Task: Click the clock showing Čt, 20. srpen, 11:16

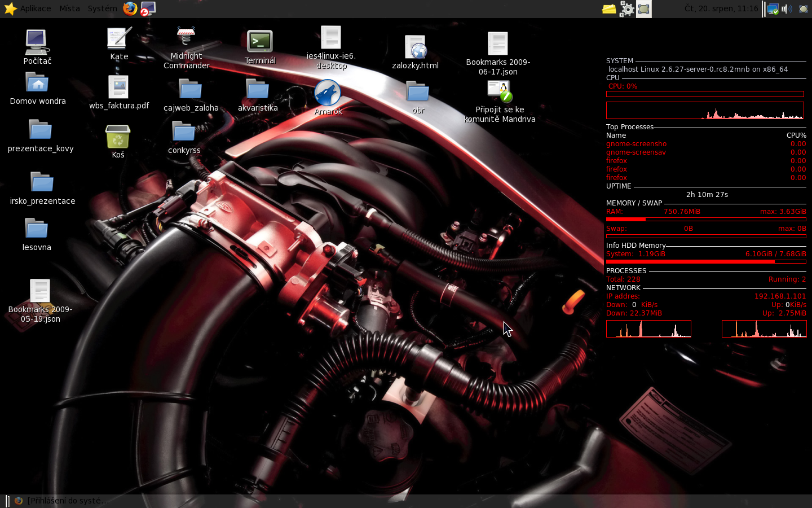Action: pyautogui.click(x=721, y=8)
